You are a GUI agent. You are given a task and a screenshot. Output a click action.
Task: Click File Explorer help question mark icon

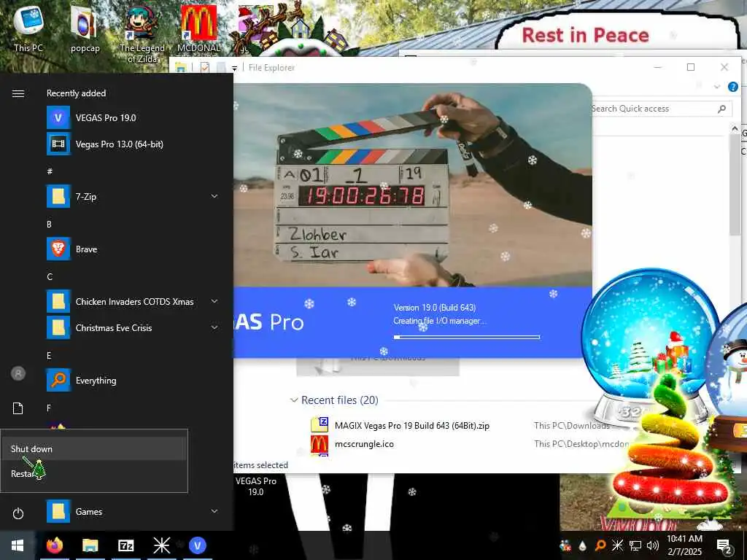coord(732,87)
